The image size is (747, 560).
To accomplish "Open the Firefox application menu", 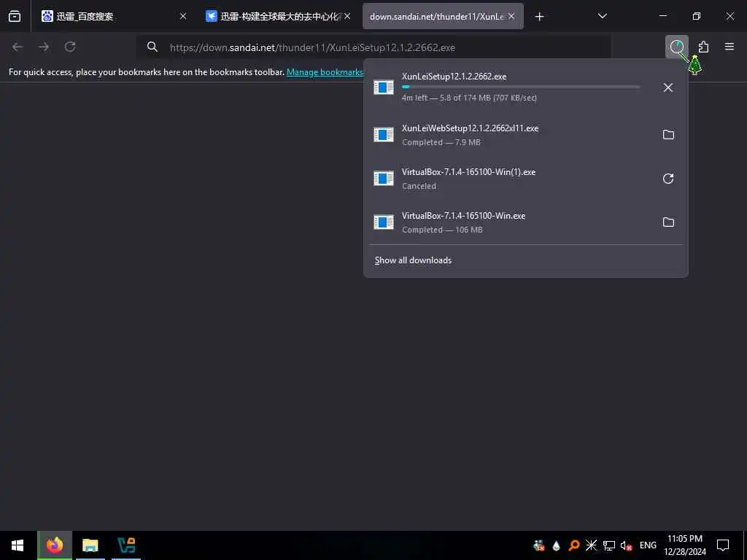I will (x=729, y=47).
